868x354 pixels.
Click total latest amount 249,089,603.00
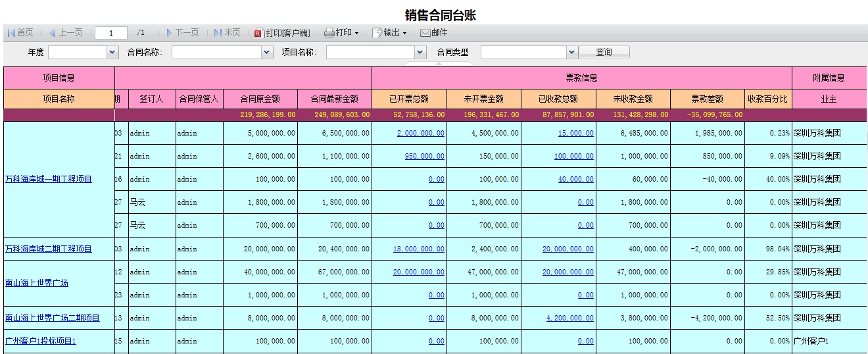pyautogui.click(x=342, y=114)
